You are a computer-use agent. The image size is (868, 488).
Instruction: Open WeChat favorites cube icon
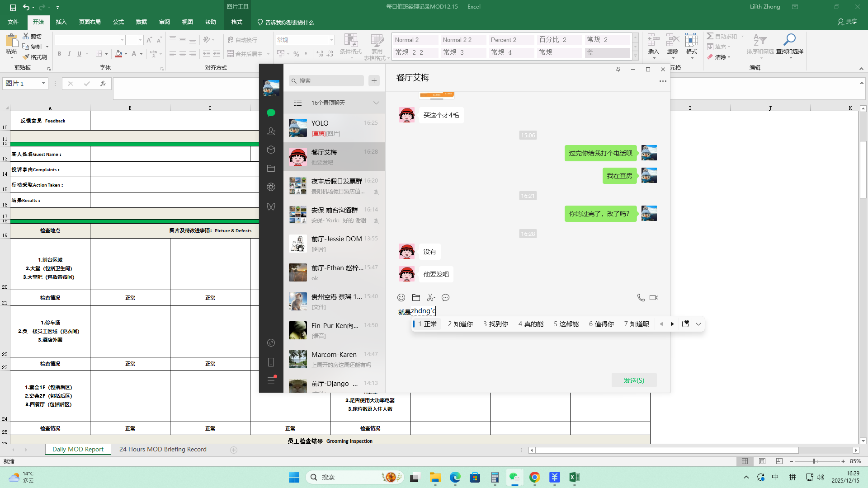point(271,150)
